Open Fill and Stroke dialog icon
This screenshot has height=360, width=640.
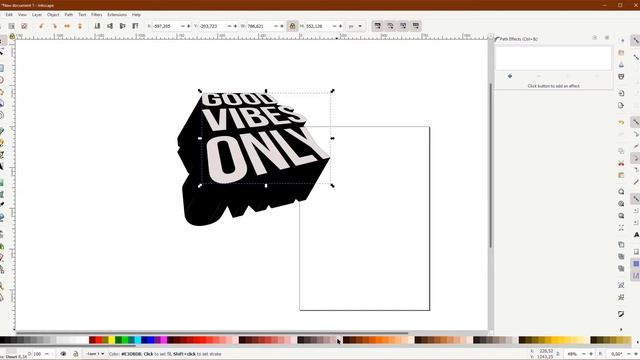tap(621, 314)
